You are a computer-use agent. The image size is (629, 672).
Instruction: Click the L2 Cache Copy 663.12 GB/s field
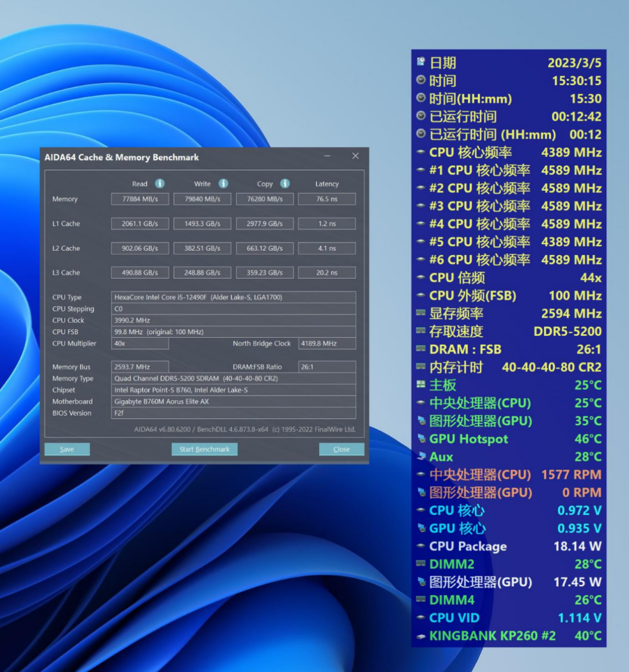click(x=265, y=248)
